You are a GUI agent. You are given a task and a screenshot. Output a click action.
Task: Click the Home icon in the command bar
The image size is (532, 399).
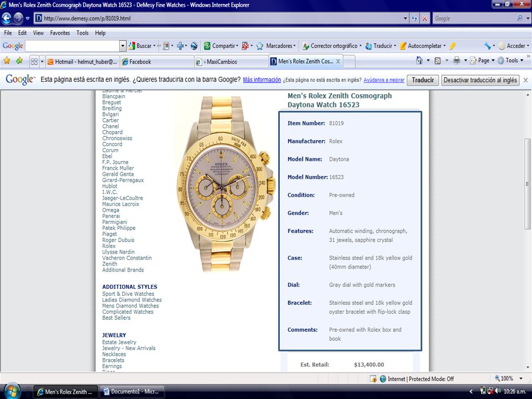pyautogui.click(x=420, y=60)
